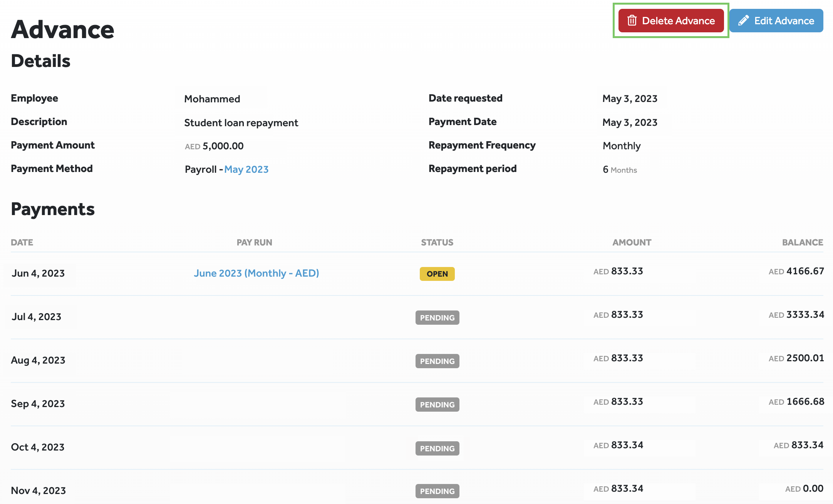Open the May 2023 payroll link

click(x=246, y=169)
